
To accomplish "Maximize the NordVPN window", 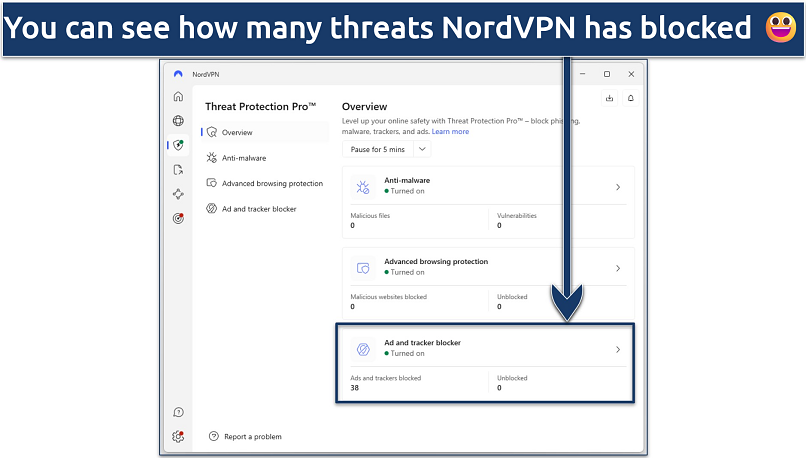I will pos(607,74).
